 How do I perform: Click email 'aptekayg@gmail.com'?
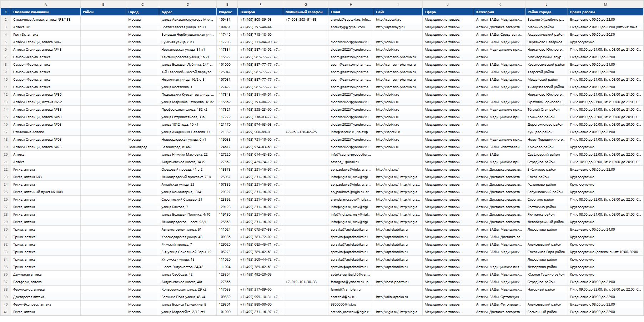click(351, 27)
